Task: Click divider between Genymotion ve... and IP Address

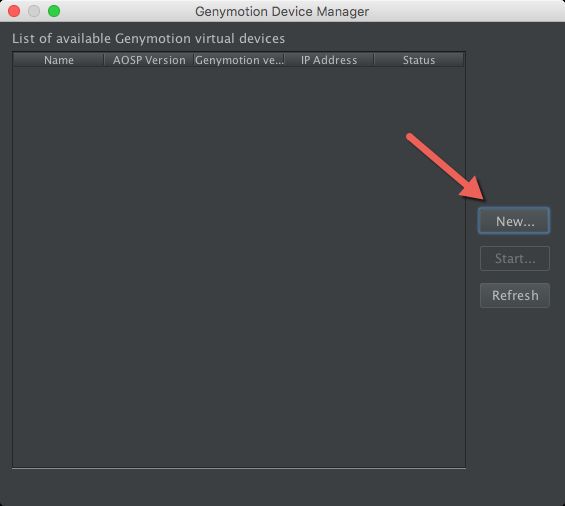Action: 284,60
